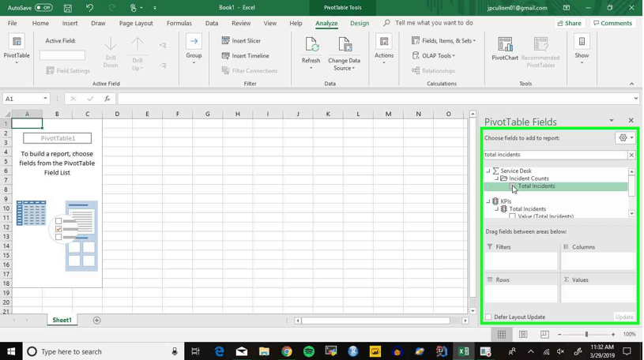Click the Windows search box
This screenshot has width=644, height=360.
(103, 351)
